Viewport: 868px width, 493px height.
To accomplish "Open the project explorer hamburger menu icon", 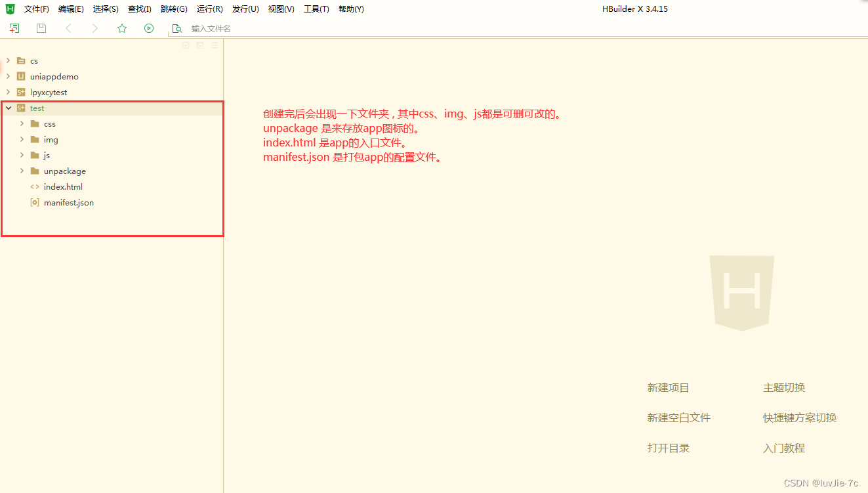I will coord(215,45).
